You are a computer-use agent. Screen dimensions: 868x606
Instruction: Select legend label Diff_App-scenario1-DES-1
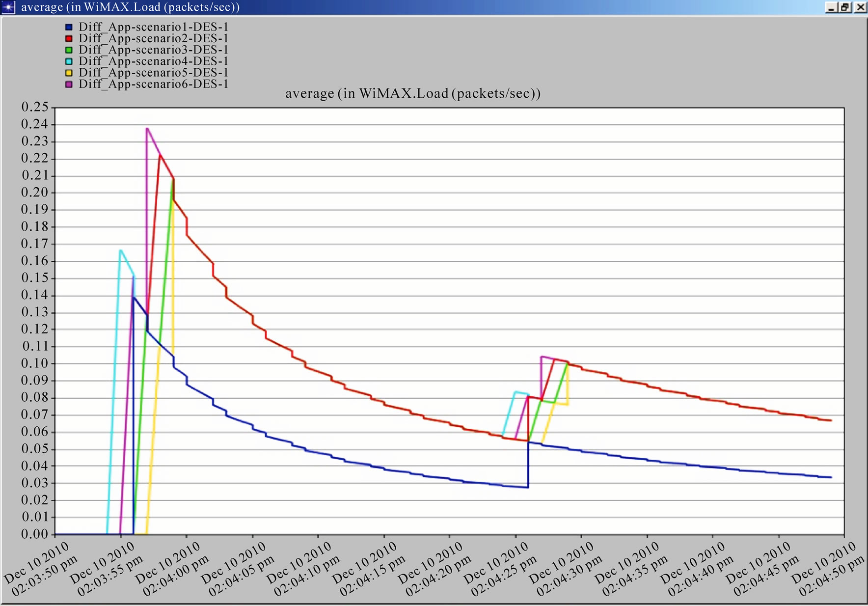[154, 27]
